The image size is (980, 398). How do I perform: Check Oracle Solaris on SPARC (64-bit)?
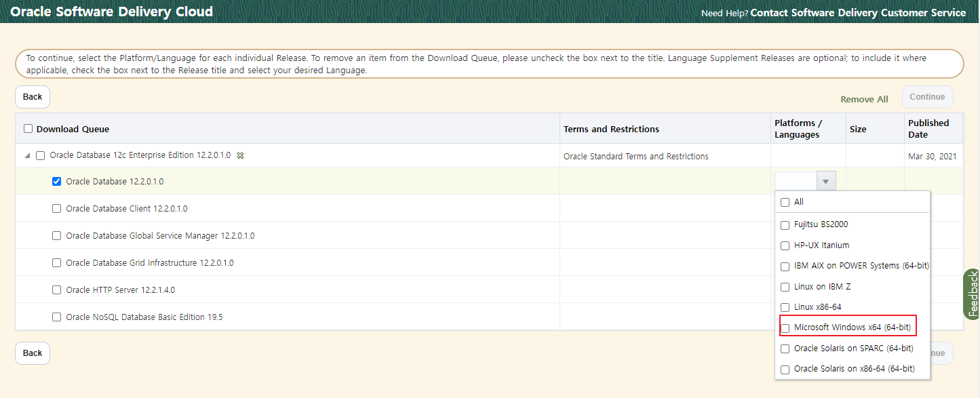pyautogui.click(x=785, y=349)
